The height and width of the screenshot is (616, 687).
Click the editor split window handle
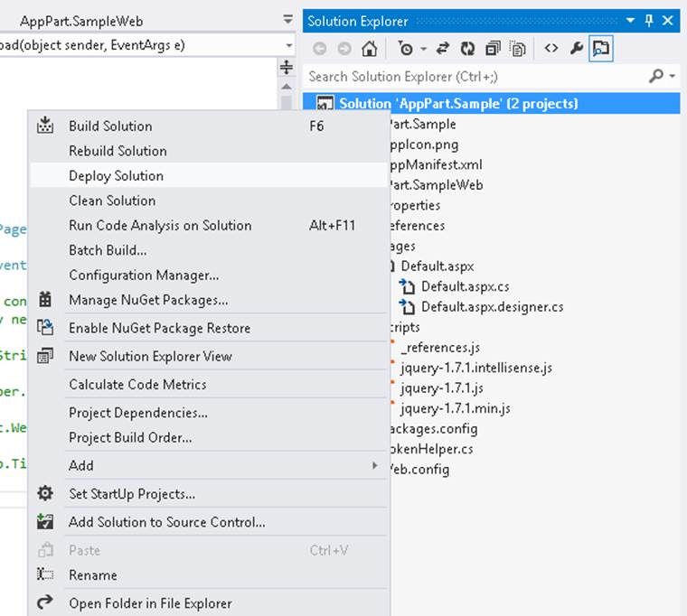[287, 68]
